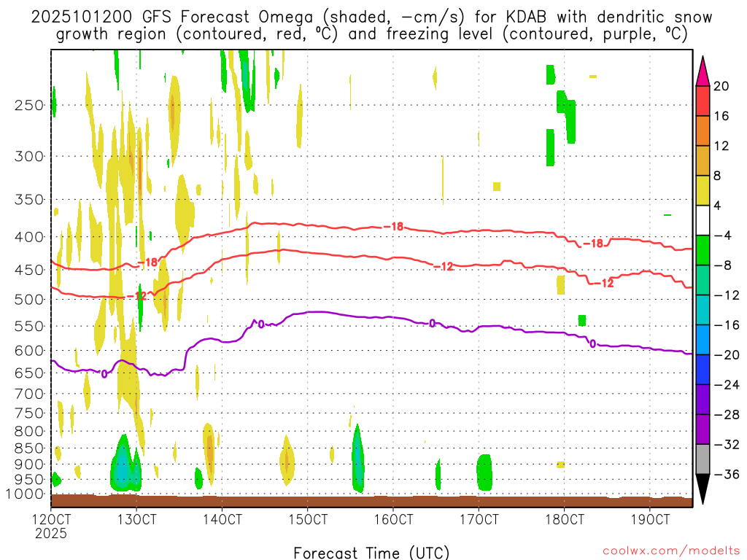The width and height of the screenshot is (747, 560).
Task: Click the 2025 year label under 120CT
Action: (x=51, y=533)
